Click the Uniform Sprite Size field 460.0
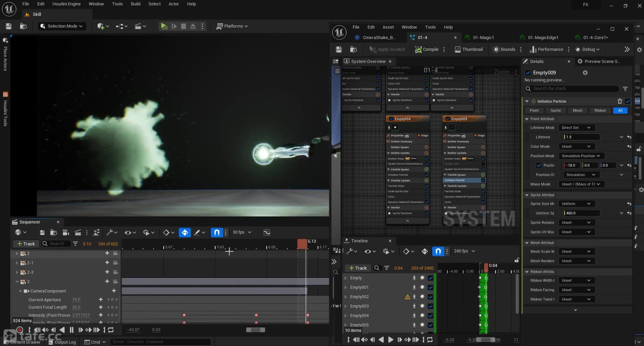This screenshot has height=346, width=644. 581,213
